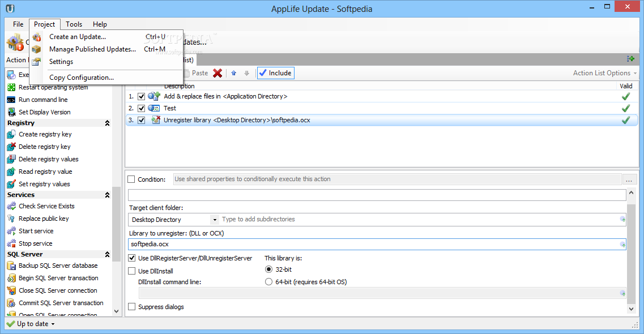The image size is (644, 334).
Task: Click the Create an Update menu icon
Action: tap(37, 37)
